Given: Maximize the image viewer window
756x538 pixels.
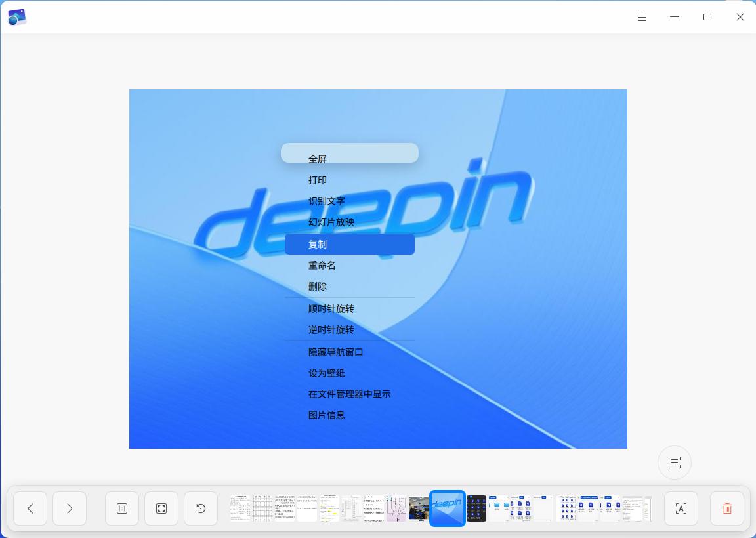Looking at the screenshot, I should click(707, 17).
